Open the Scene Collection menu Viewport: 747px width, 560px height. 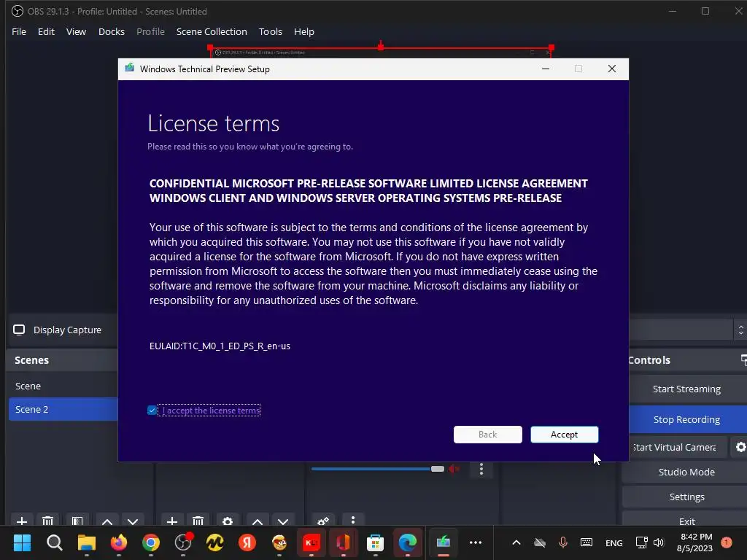[212, 31]
